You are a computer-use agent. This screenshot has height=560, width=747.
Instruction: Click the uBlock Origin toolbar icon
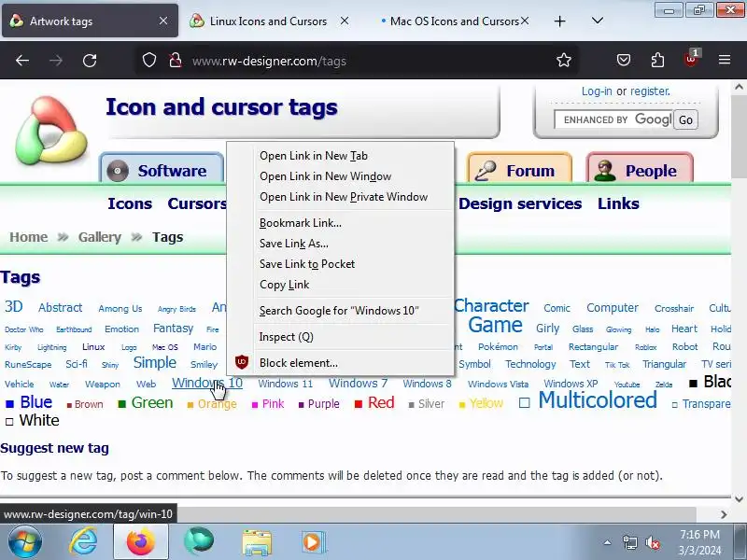(691, 59)
